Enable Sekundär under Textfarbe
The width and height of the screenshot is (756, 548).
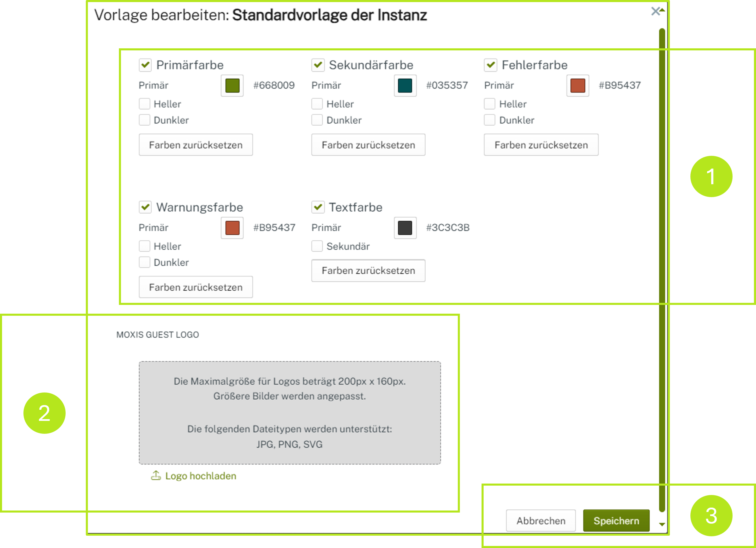(x=317, y=246)
